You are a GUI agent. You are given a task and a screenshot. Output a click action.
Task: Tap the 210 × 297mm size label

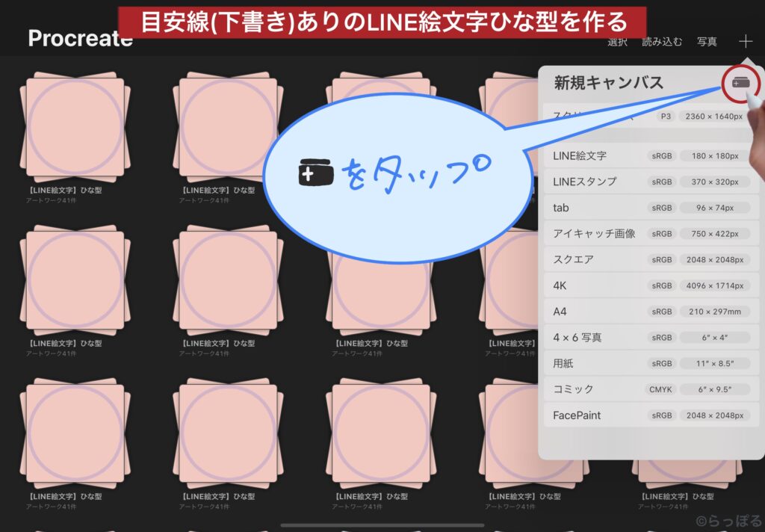[715, 312]
